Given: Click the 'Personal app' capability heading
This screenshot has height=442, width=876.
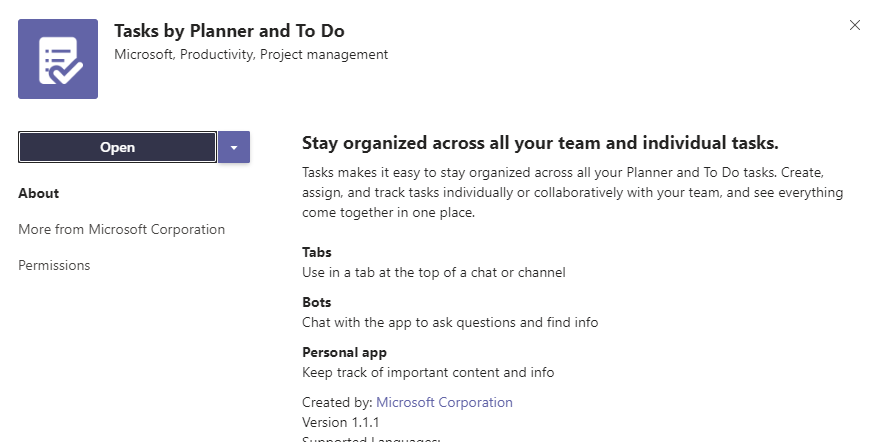Looking at the screenshot, I should coord(344,353).
